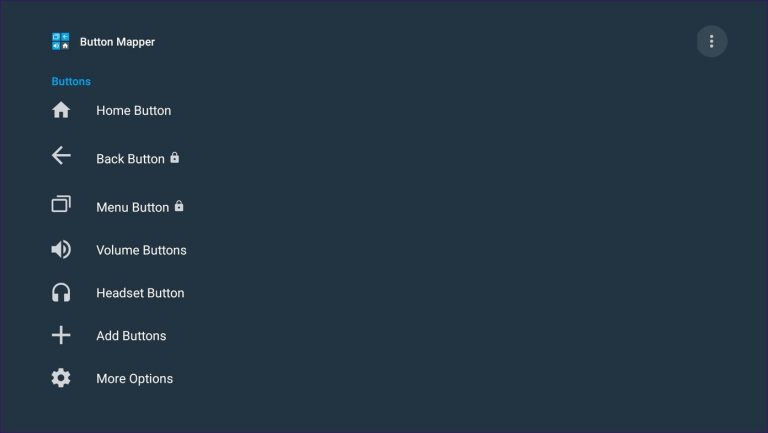Click the lock icon beside Menu Button

pos(179,206)
